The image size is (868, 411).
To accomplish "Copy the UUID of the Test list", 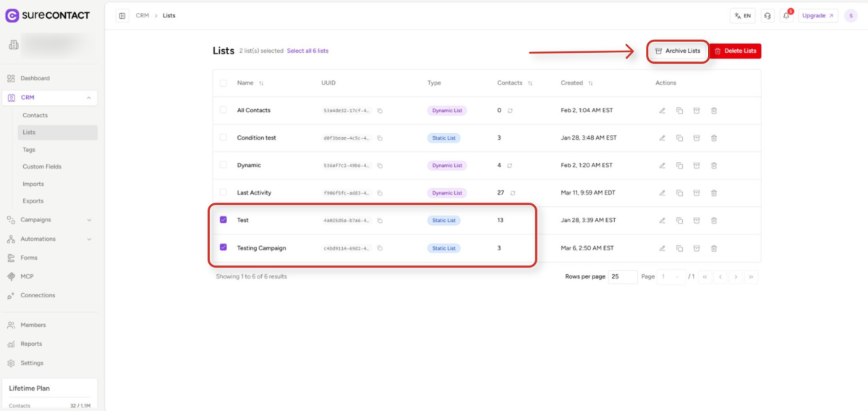I will [x=380, y=221].
